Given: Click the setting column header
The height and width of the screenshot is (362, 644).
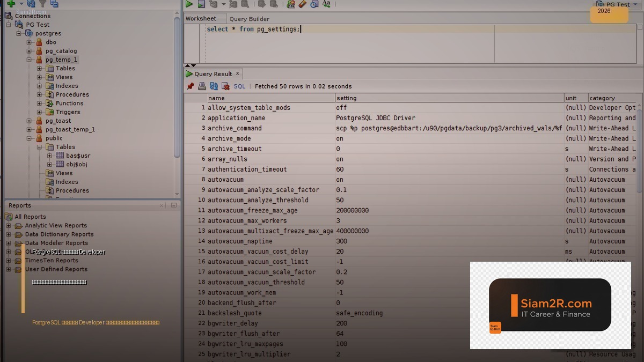Looking at the screenshot, I should click(x=346, y=98).
